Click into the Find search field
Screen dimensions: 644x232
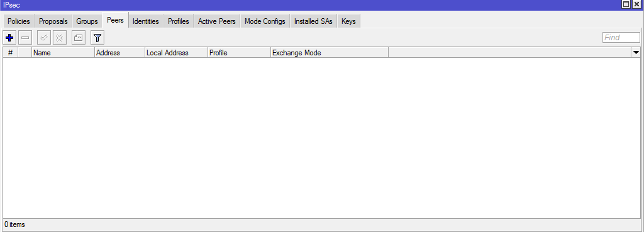pyautogui.click(x=621, y=38)
